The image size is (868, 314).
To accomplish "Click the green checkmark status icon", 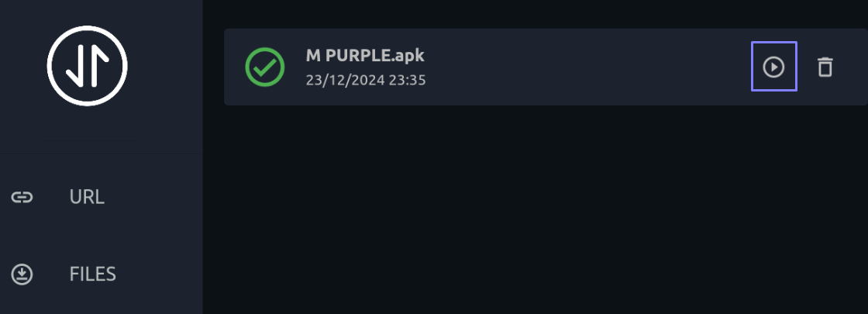I will pos(265,67).
